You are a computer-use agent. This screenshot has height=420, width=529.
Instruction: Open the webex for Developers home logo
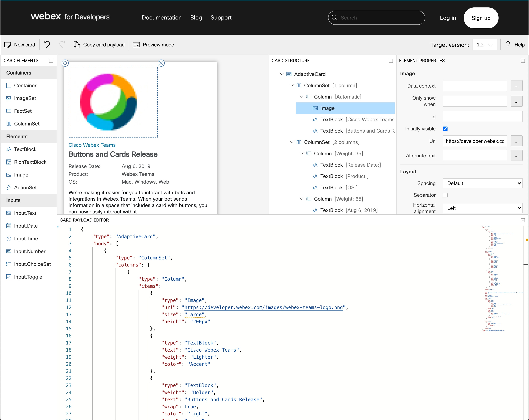[70, 16]
